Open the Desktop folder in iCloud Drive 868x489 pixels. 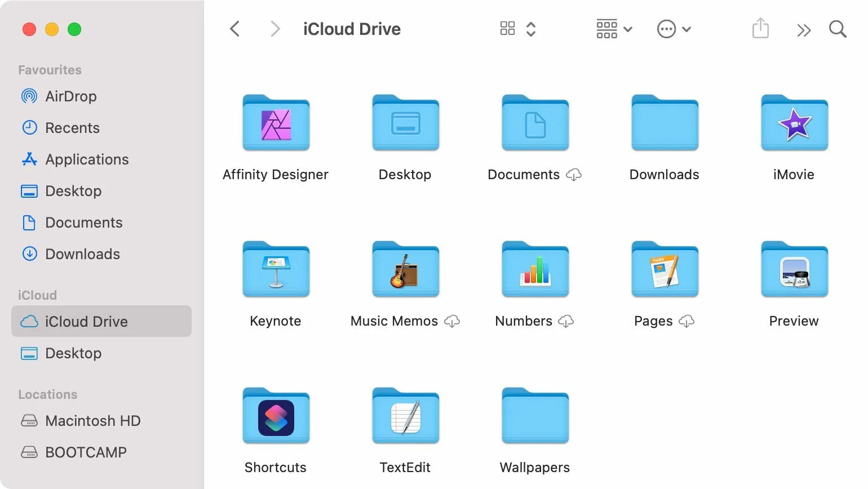coord(405,122)
